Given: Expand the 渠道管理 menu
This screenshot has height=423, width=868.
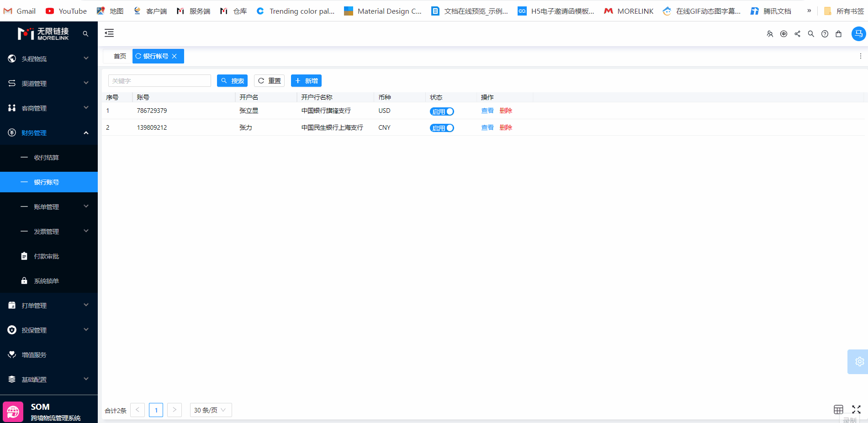Looking at the screenshot, I should tap(49, 84).
